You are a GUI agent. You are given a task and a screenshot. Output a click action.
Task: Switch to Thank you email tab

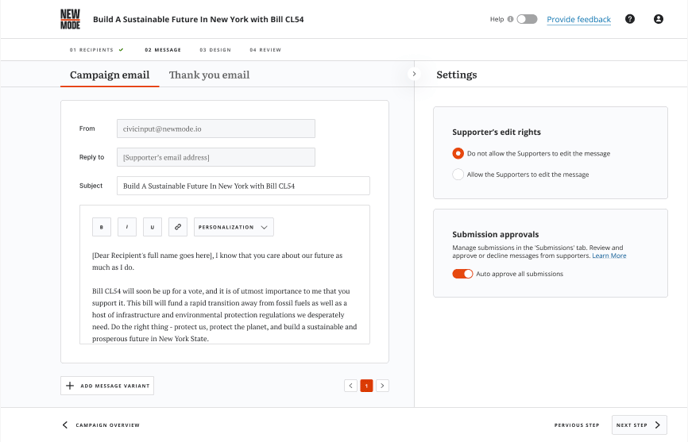pos(209,75)
